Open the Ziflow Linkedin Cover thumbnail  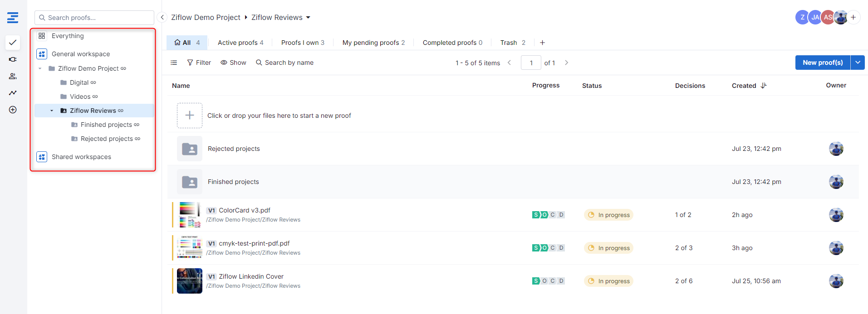(190, 281)
